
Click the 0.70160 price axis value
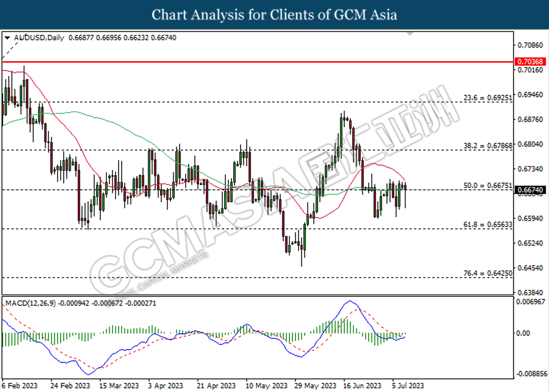[530, 70]
